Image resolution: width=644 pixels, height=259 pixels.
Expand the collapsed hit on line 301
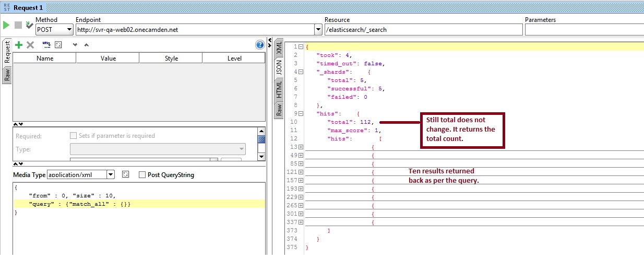click(x=301, y=214)
